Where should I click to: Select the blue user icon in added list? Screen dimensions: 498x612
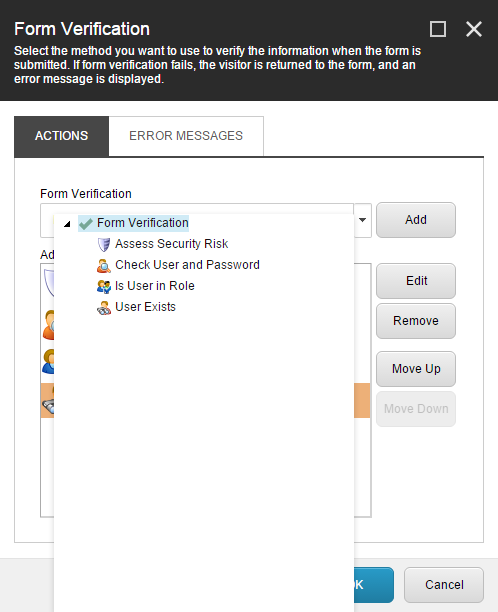48,361
